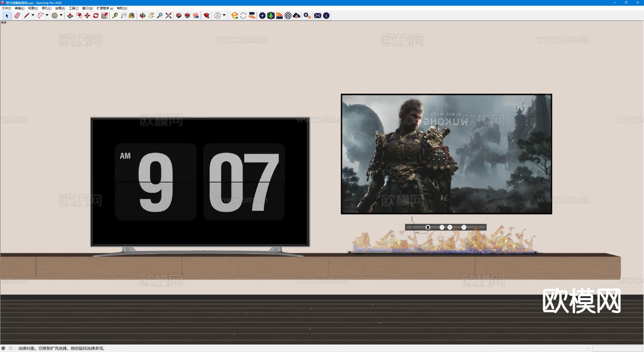The height and width of the screenshot is (352, 644).
Task: Open the 工具(T) menu
Action: (74, 8)
